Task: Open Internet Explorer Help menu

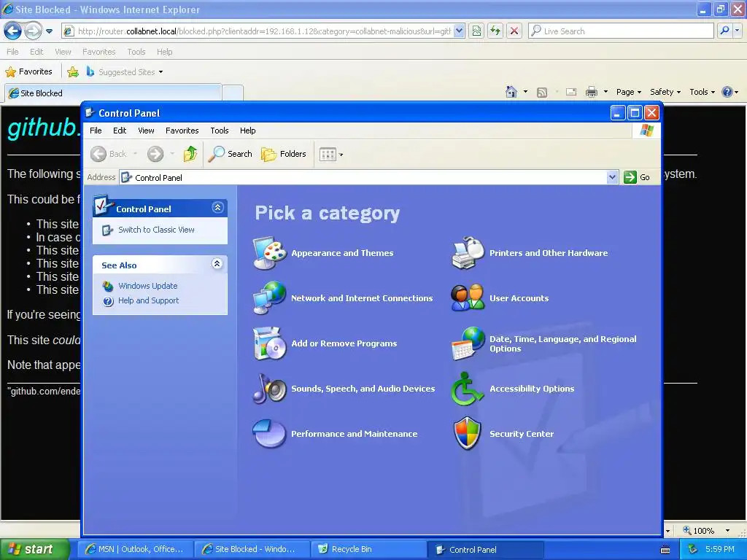Action: click(164, 52)
